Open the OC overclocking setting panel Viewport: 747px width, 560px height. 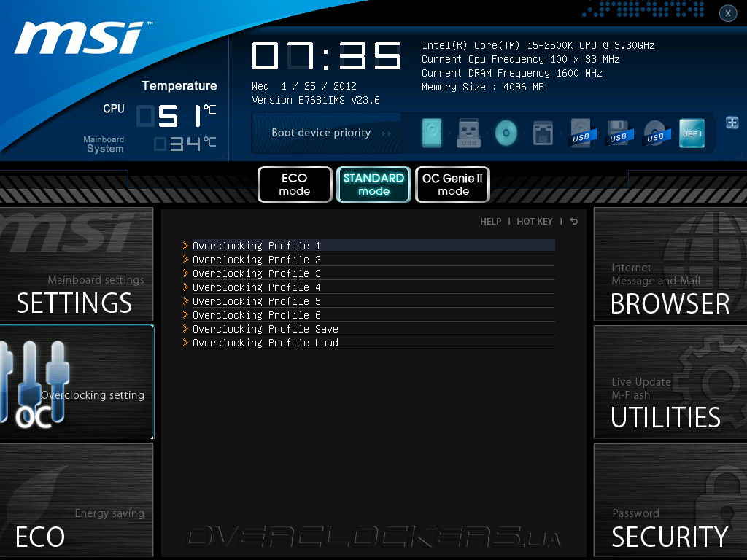pyautogui.click(x=76, y=382)
